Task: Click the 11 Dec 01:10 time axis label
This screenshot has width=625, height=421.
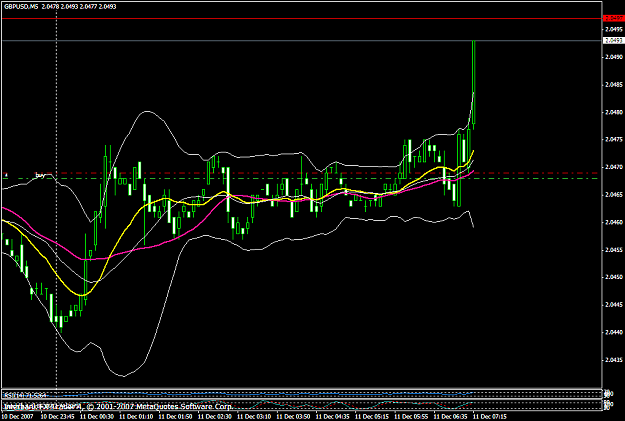Action: [x=136, y=417]
